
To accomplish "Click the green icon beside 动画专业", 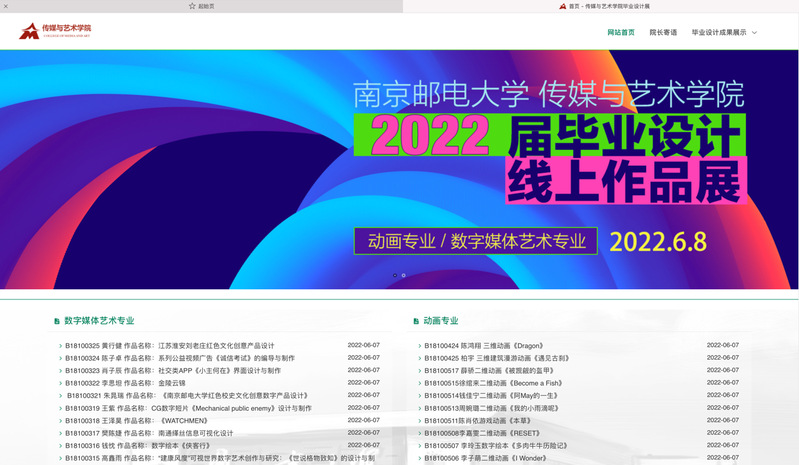I will click(416, 322).
